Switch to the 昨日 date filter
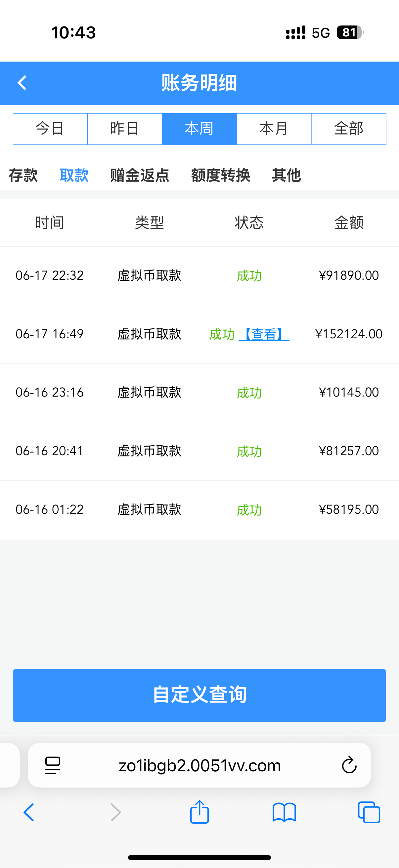The height and width of the screenshot is (868, 399). 125,129
